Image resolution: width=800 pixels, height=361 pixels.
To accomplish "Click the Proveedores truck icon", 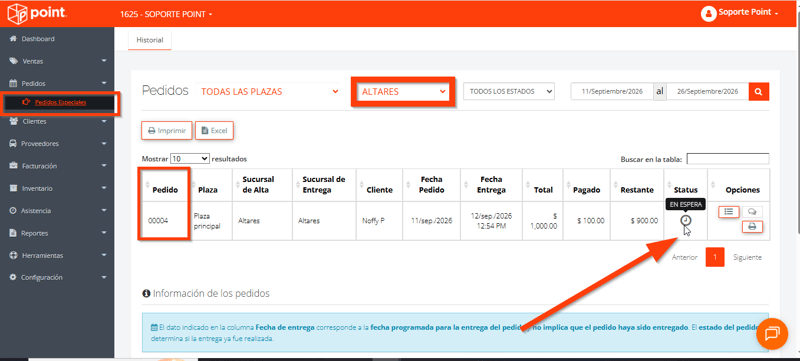I will click(x=13, y=144).
